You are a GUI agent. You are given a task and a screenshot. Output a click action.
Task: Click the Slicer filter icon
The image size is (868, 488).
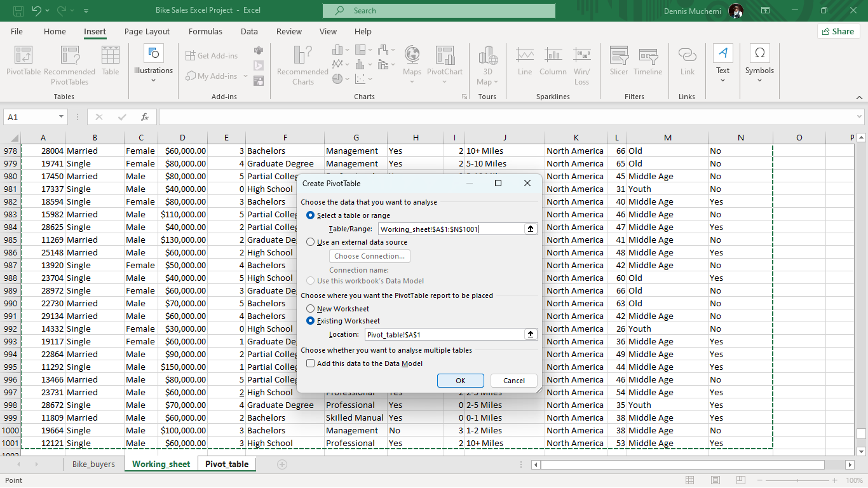pyautogui.click(x=619, y=55)
